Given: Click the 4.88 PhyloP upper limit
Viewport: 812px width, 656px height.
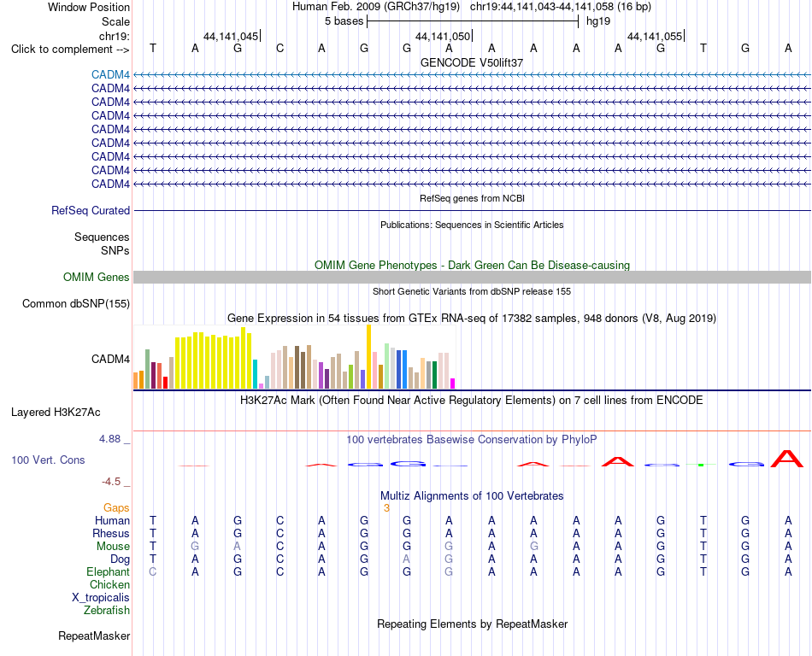Looking at the screenshot, I should click(x=109, y=439).
